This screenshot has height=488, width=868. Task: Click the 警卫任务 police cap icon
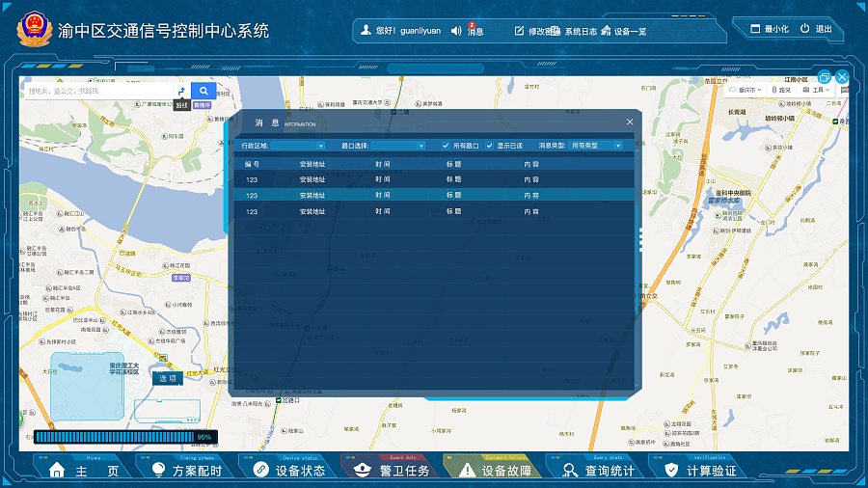pos(362,471)
